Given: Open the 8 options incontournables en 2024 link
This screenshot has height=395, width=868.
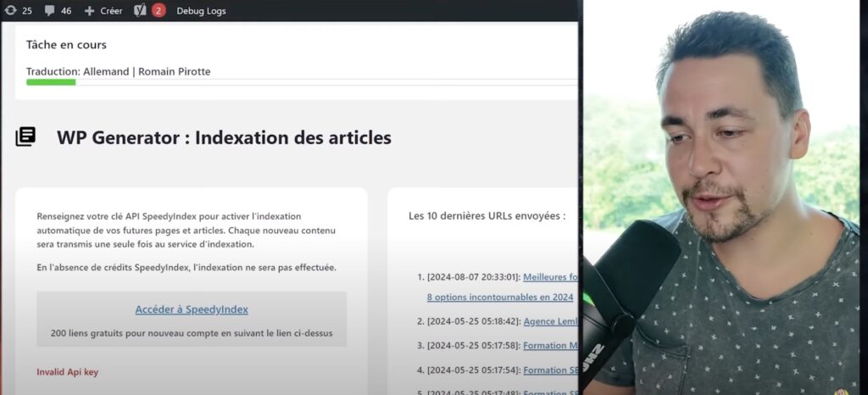Looking at the screenshot, I should click(x=500, y=297).
